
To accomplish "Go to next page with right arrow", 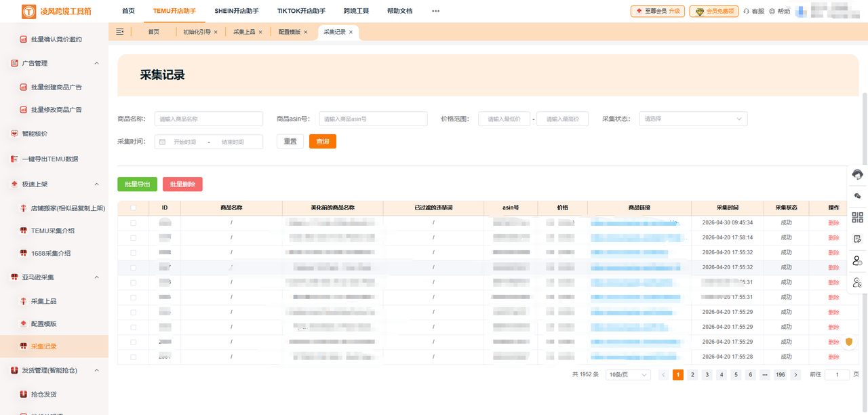I will (x=795, y=374).
